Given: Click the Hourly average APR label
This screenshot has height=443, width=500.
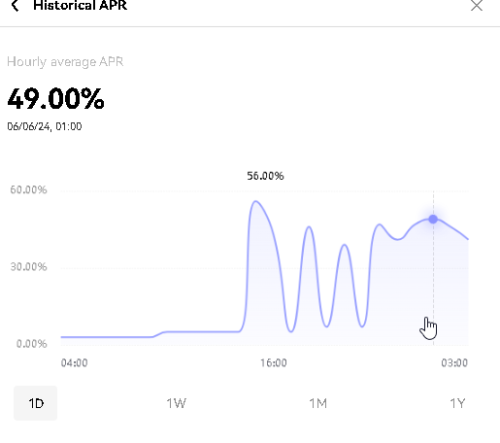Looking at the screenshot, I should tap(65, 62).
